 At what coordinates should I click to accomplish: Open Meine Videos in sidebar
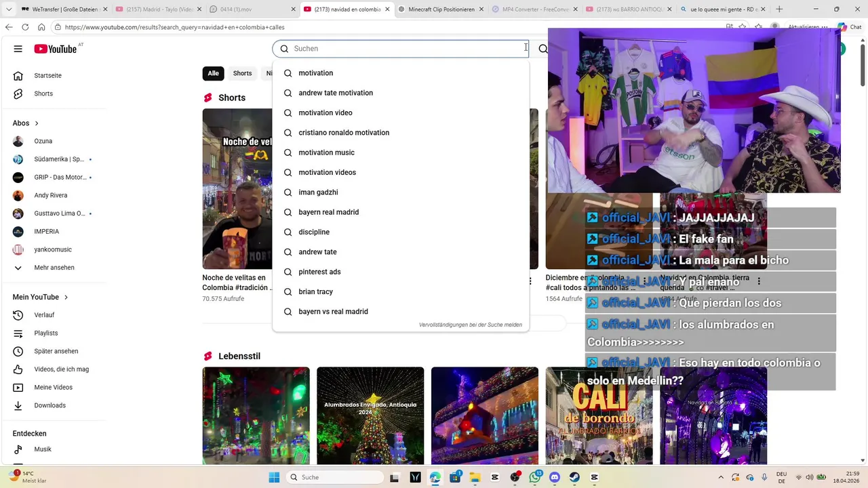pyautogui.click(x=53, y=387)
